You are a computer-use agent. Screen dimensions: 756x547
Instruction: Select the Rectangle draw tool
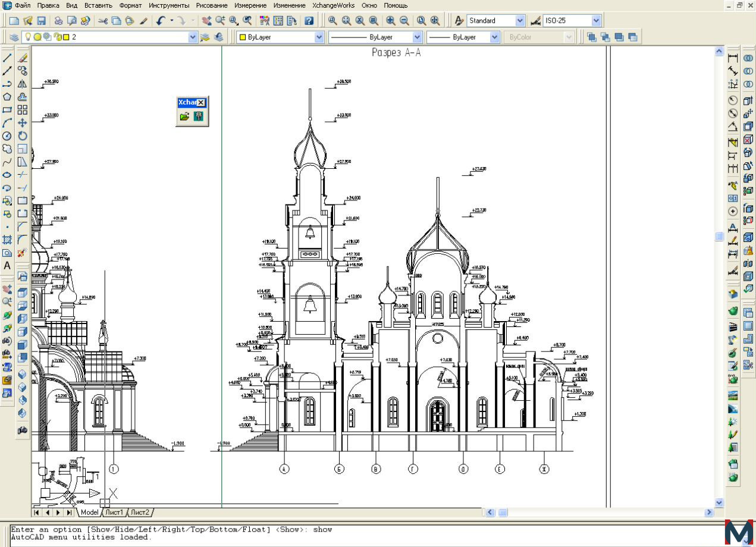(7, 109)
